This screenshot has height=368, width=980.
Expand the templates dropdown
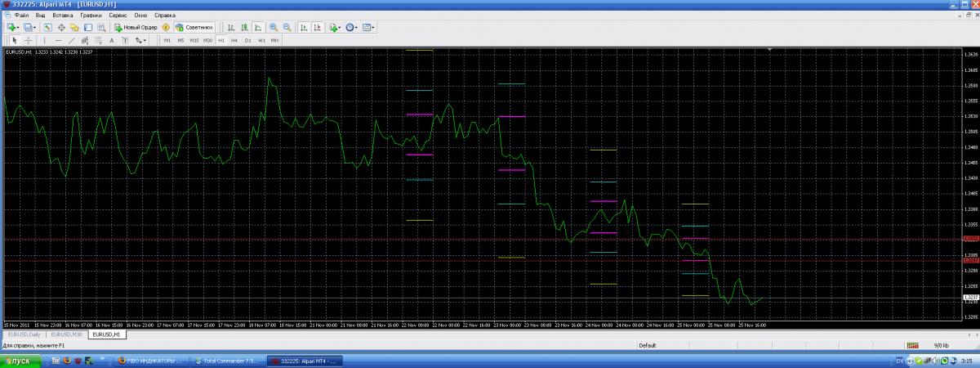[369, 27]
